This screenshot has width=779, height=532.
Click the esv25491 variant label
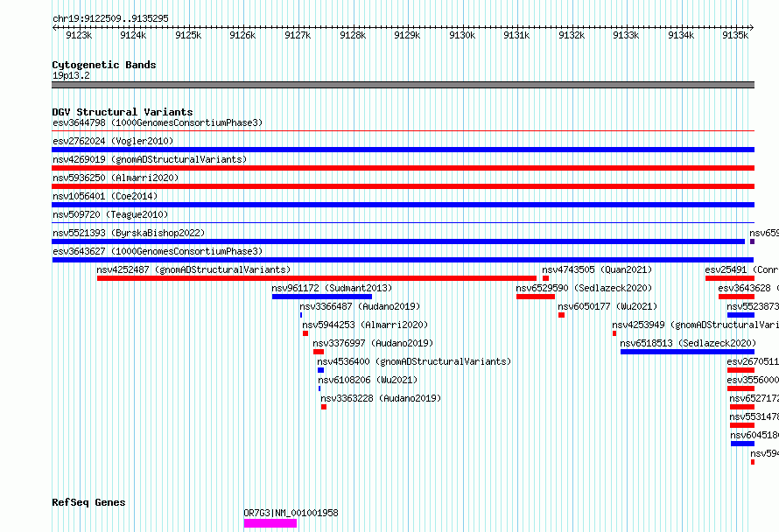click(741, 269)
